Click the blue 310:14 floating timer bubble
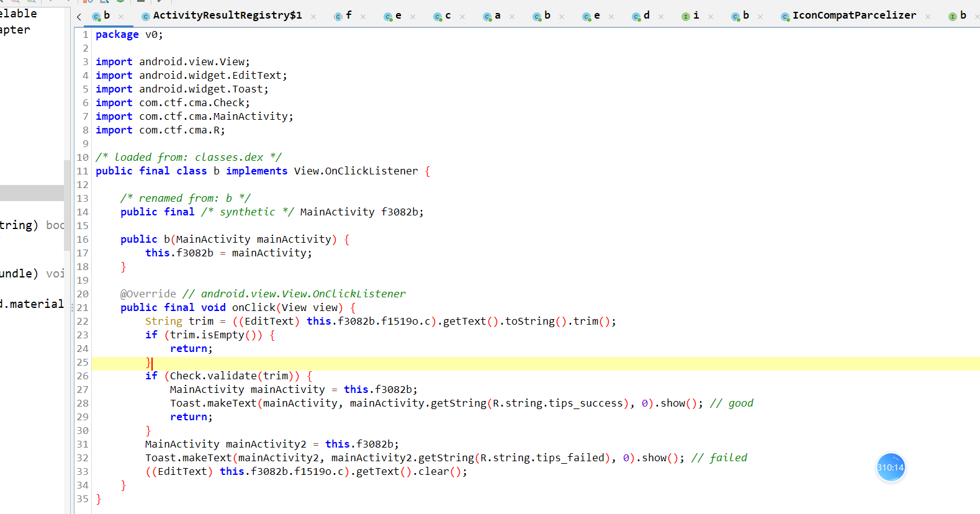The width and height of the screenshot is (980, 514). [x=891, y=467]
